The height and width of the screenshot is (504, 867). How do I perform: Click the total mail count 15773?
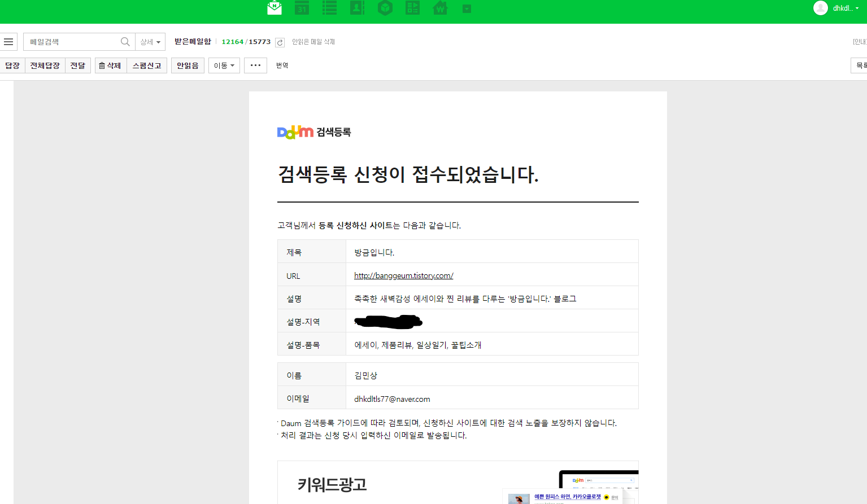point(260,42)
